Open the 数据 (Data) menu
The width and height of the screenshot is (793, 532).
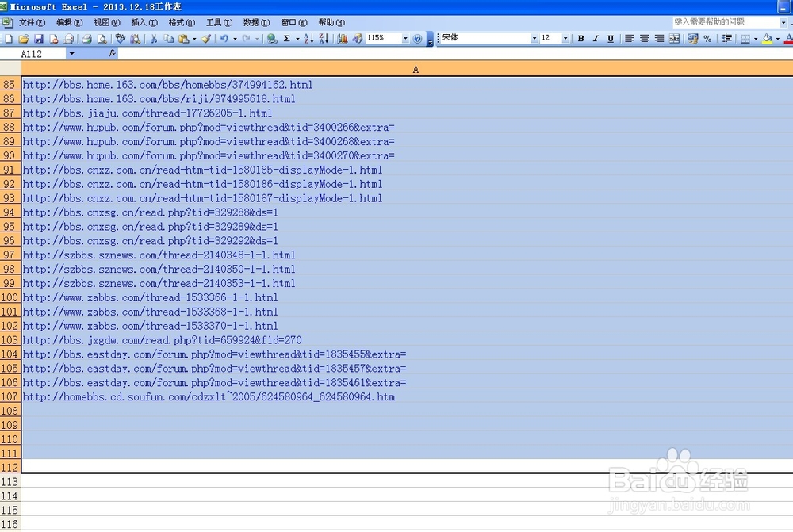tap(256, 22)
